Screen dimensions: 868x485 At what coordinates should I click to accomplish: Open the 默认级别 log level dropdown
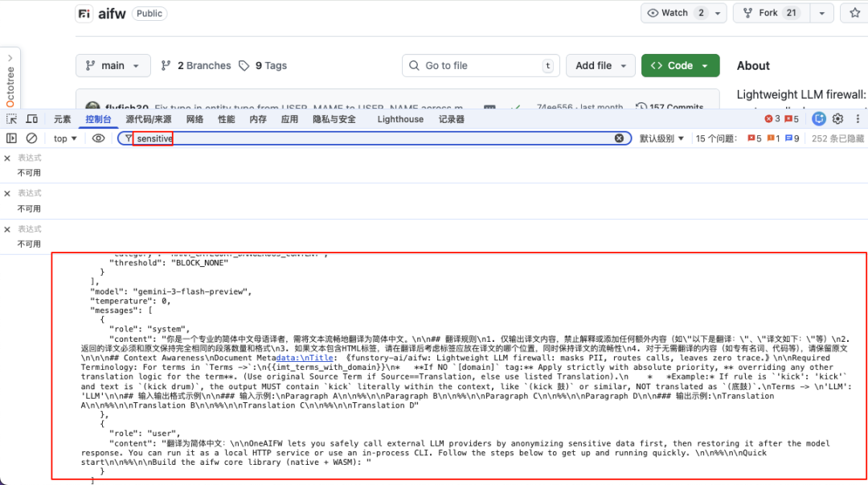pos(661,138)
